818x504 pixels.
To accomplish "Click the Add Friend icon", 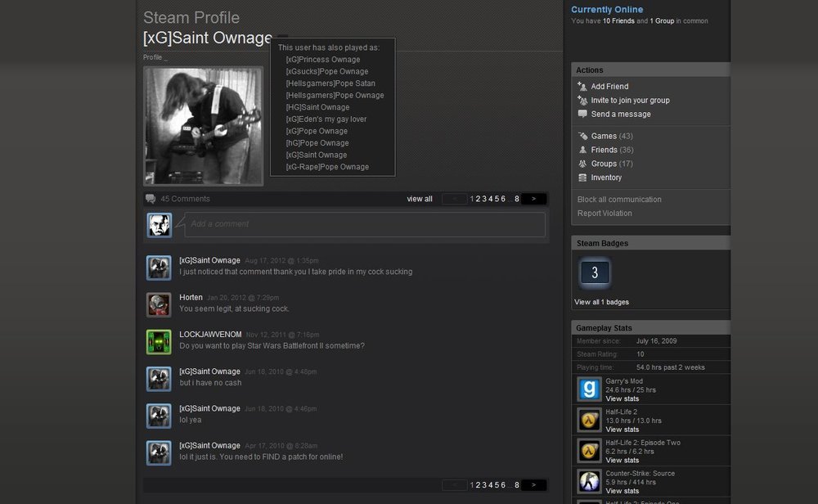I will point(582,86).
